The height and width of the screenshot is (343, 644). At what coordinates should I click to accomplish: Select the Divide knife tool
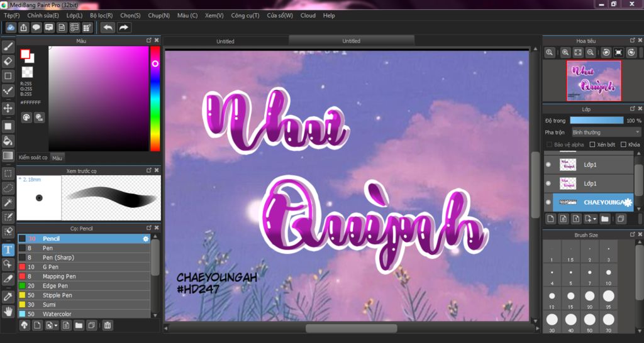point(8,279)
